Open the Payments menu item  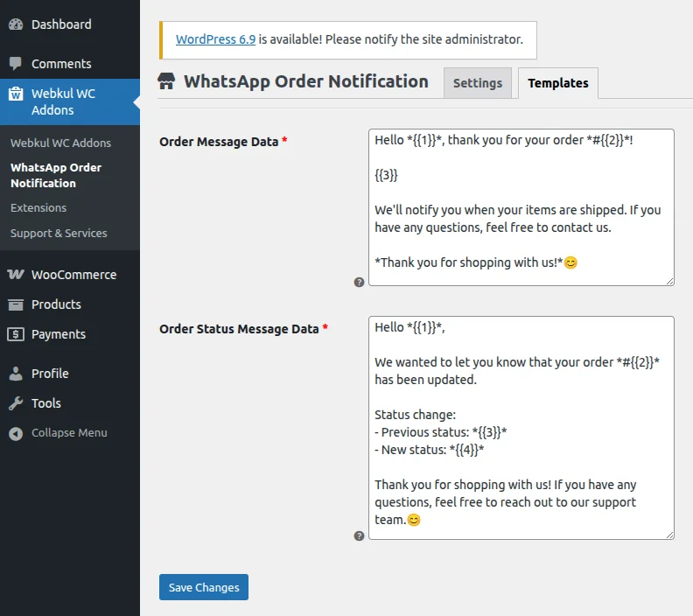(70, 334)
